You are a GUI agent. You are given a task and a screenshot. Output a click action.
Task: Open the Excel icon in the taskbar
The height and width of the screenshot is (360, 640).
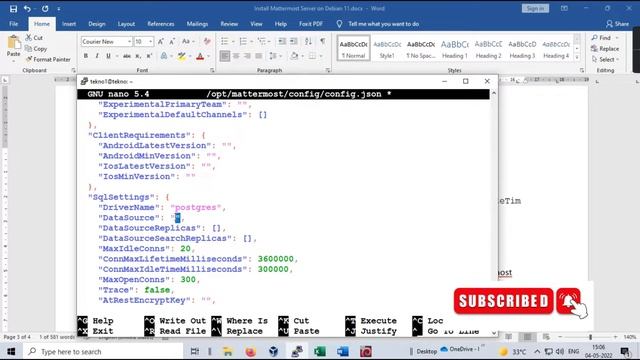tap(320, 351)
